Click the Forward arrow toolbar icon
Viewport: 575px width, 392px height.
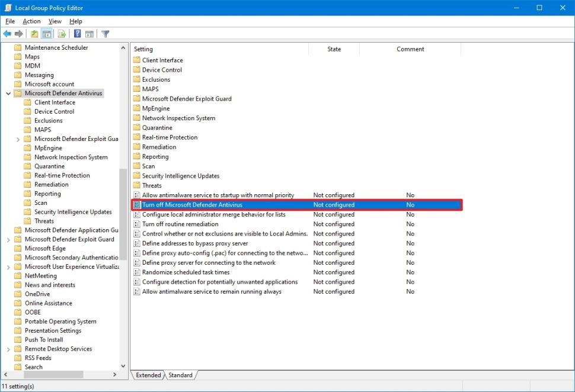(19, 34)
